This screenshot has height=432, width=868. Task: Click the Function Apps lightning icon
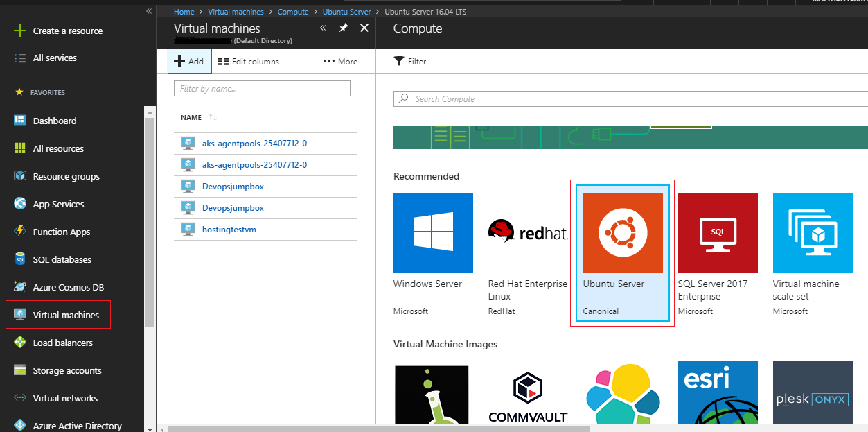[x=20, y=232]
